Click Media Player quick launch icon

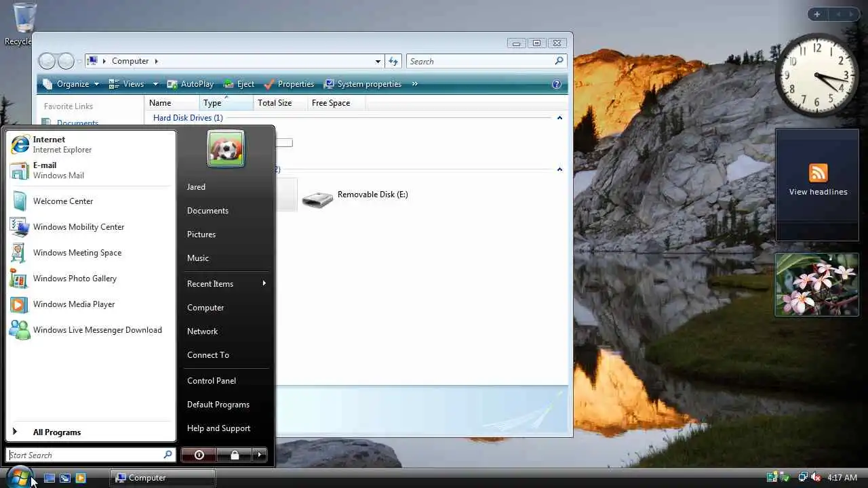point(81,478)
